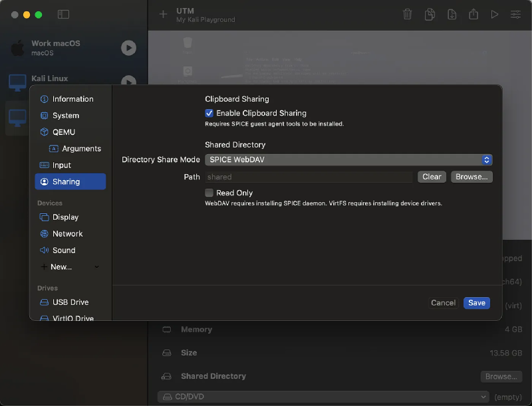Toggle the sidebar icon in title bar

63,14
